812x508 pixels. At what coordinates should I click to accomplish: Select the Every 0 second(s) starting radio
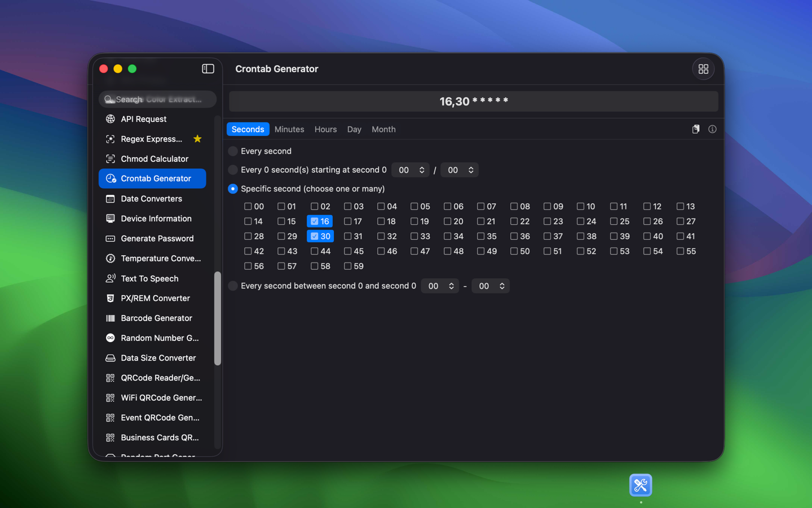pos(233,170)
